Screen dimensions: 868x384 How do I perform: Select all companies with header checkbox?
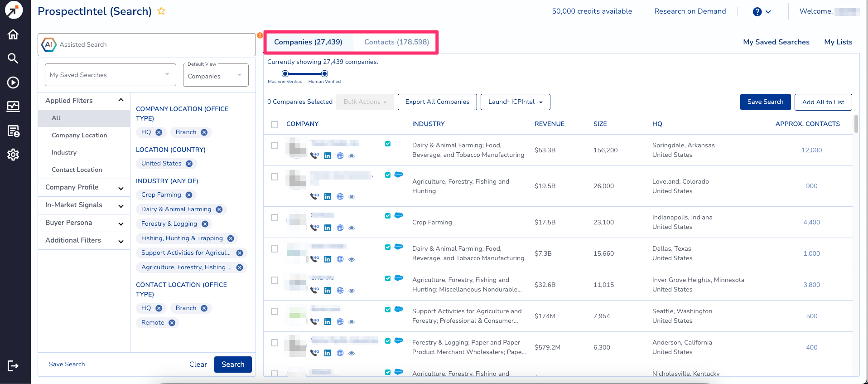[275, 124]
